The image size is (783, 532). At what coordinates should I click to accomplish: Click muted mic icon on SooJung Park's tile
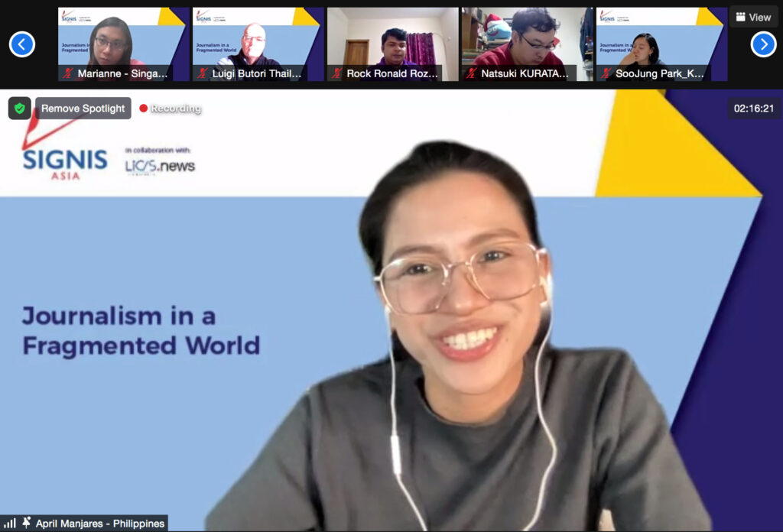pyautogui.click(x=606, y=74)
